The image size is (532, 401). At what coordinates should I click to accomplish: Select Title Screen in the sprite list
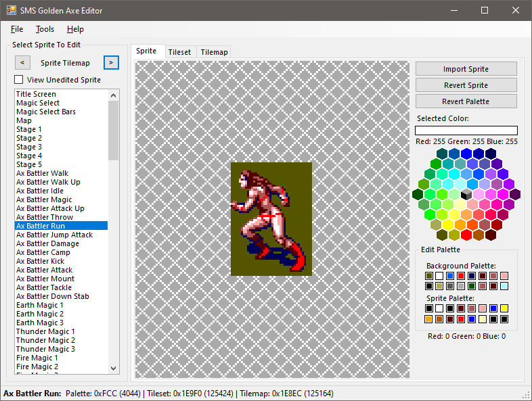tap(62, 94)
